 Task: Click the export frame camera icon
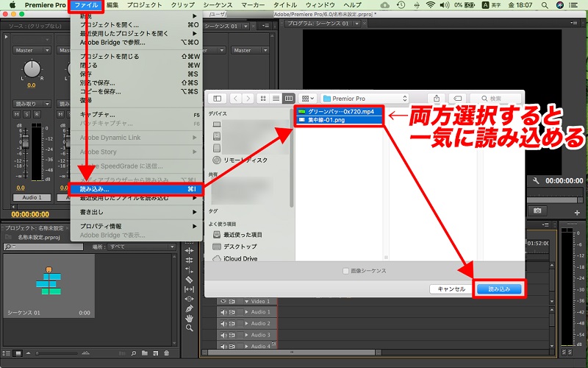537,210
